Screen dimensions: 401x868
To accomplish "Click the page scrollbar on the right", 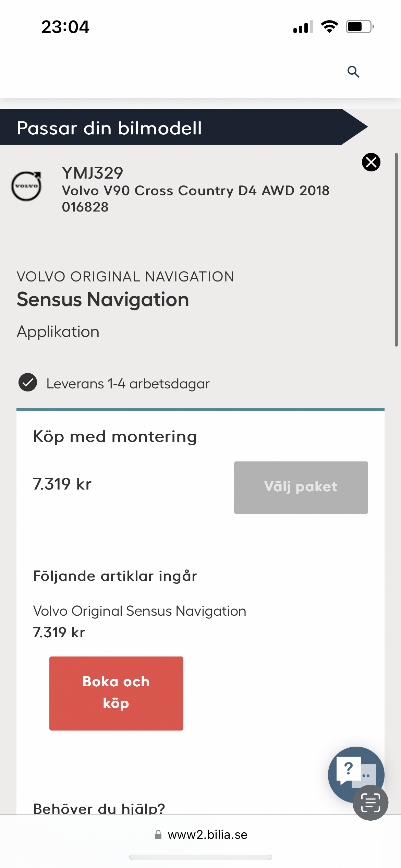I will pos(396,250).
